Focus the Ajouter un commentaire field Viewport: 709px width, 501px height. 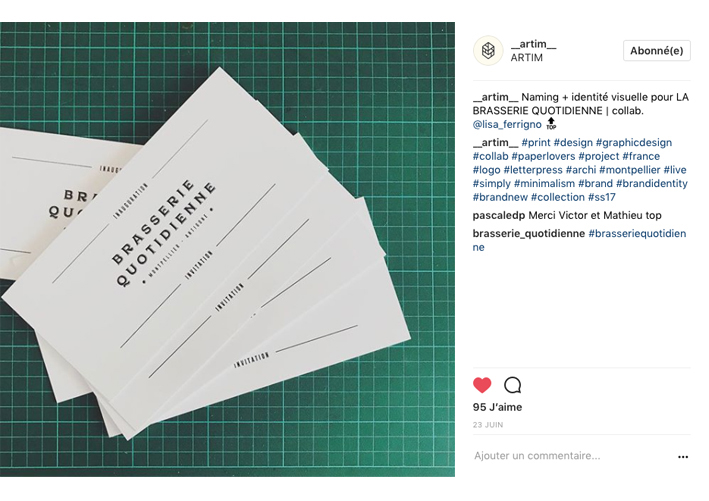[x=572, y=456]
